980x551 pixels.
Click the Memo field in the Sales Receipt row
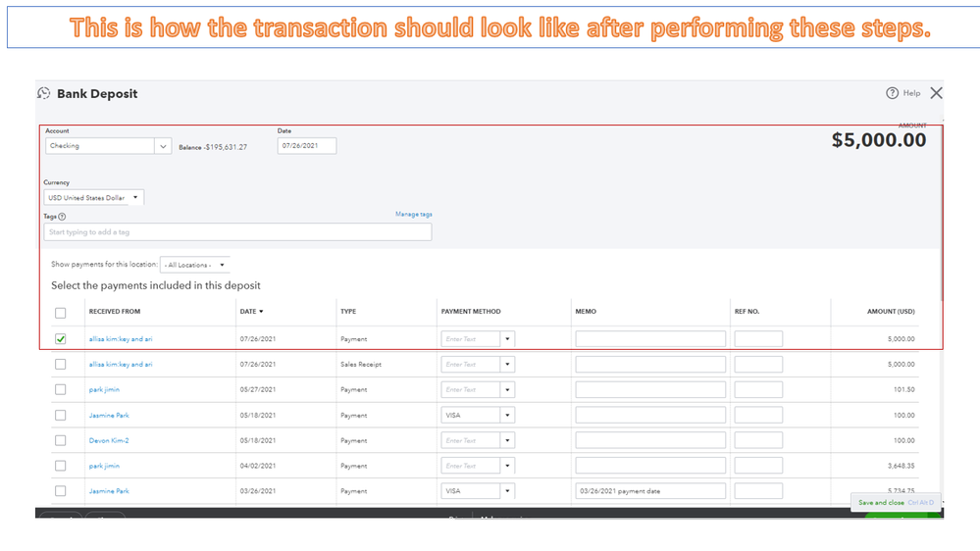(x=650, y=364)
